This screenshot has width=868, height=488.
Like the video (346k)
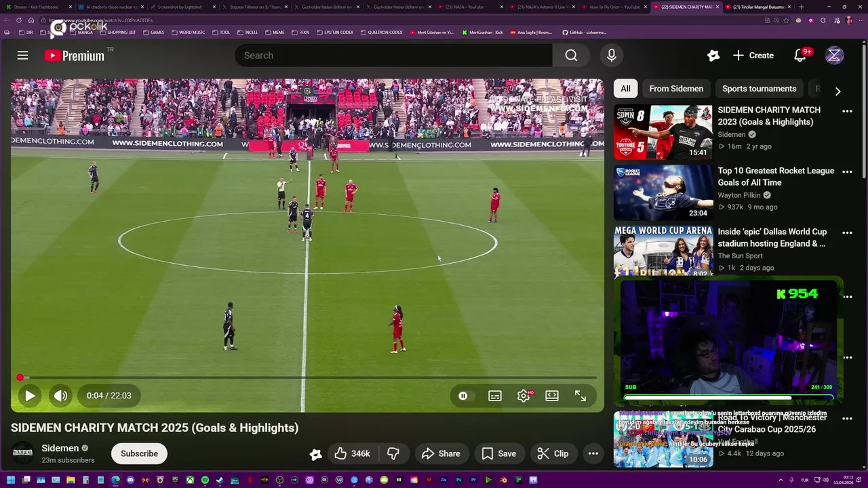352,453
